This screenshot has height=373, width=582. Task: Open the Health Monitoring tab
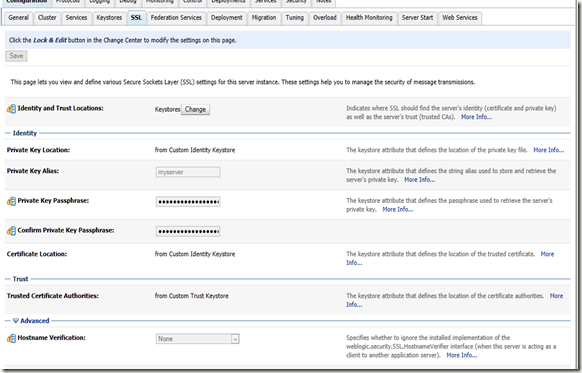[369, 18]
